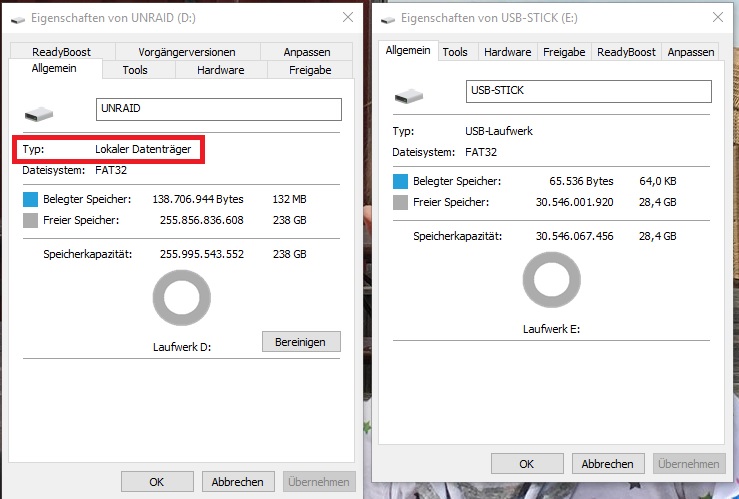739x499 pixels.
Task: Click the '255.856.836.608' free space value
Action: (x=202, y=220)
